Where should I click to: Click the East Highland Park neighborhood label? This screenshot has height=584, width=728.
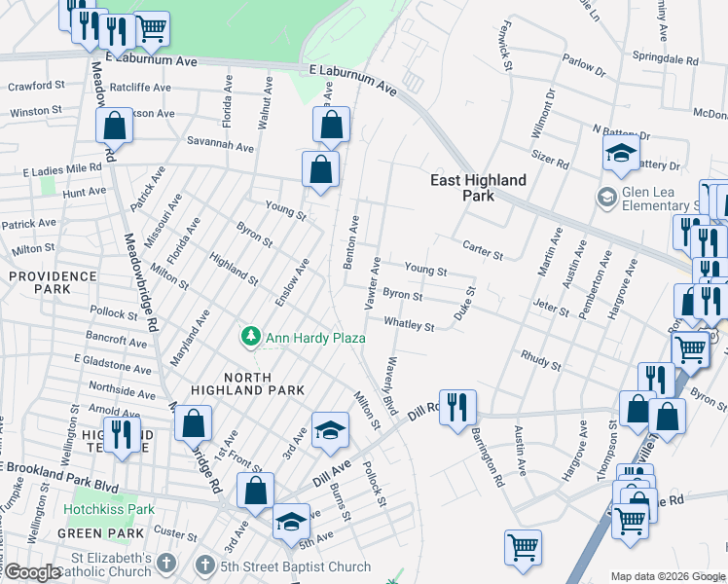click(x=478, y=188)
